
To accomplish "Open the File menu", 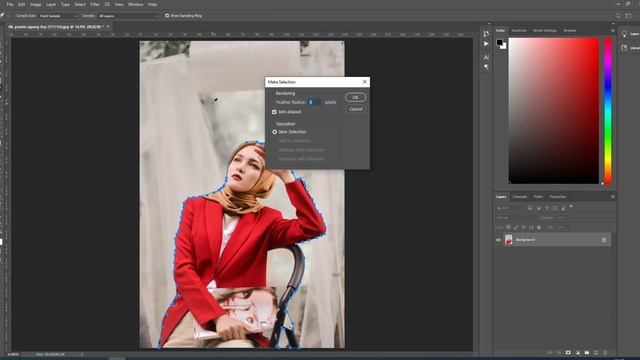I will point(10,4).
